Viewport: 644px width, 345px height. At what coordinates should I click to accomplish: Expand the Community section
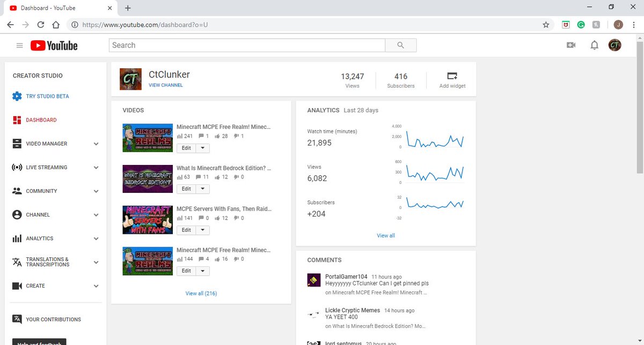pos(96,191)
